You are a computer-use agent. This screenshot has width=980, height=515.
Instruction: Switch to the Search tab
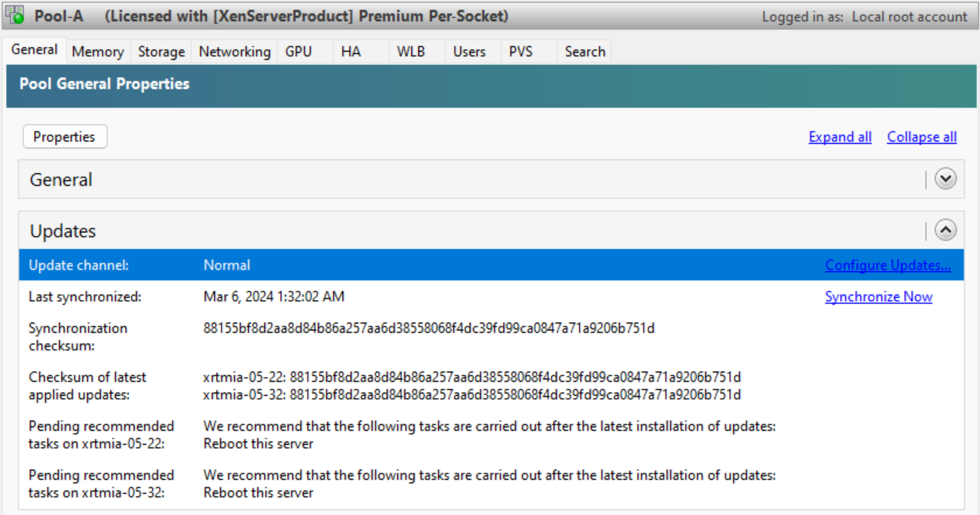pos(585,51)
